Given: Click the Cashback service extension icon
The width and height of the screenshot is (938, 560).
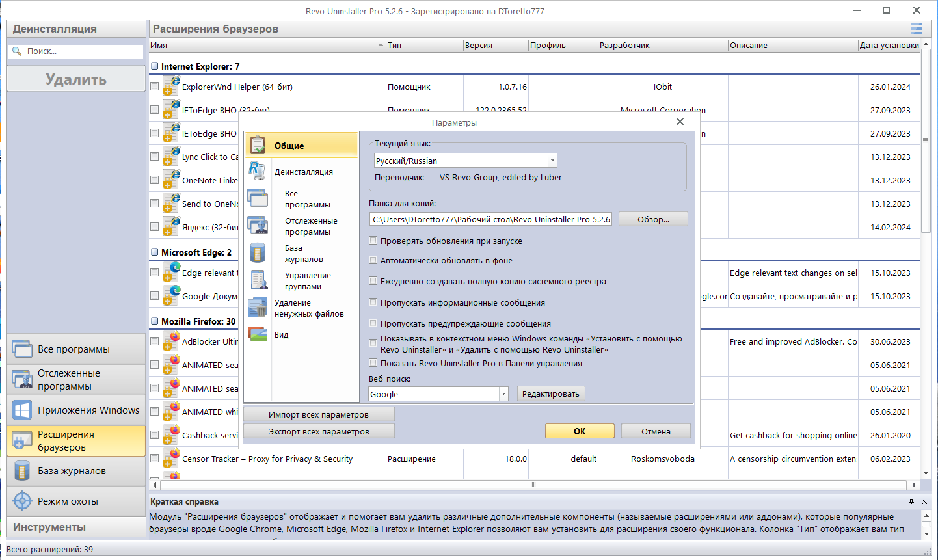Looking at the screenshot, I should [171, 434].
